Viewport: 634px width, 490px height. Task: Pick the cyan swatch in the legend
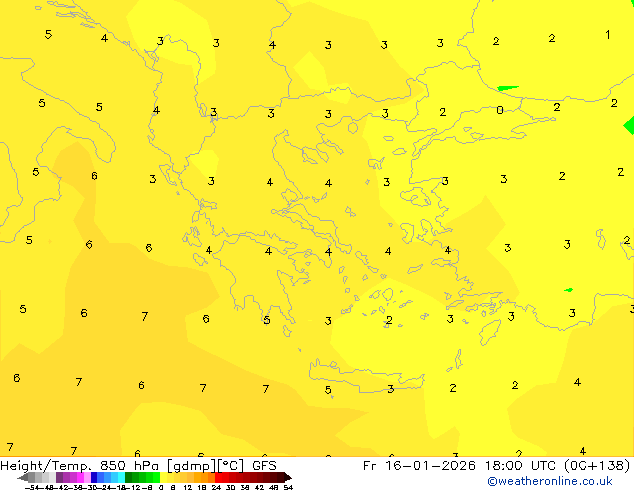coord(121,477)
